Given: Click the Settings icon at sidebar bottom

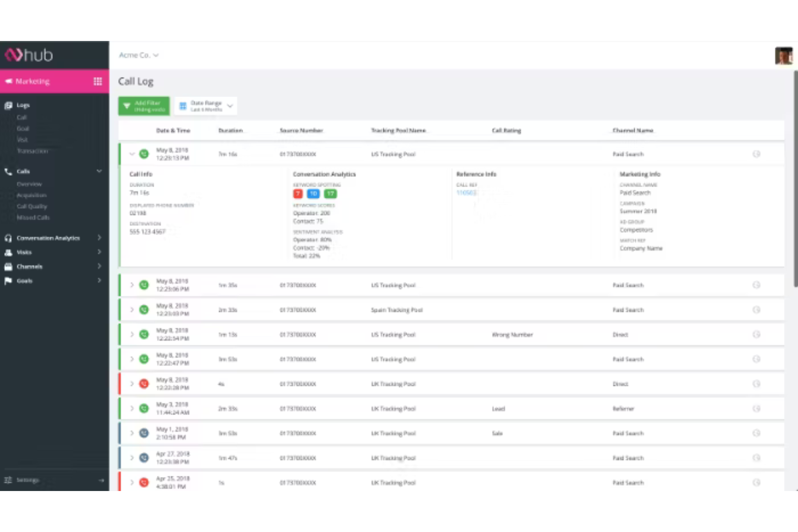Looking at the screenshot, I should 8,480.
